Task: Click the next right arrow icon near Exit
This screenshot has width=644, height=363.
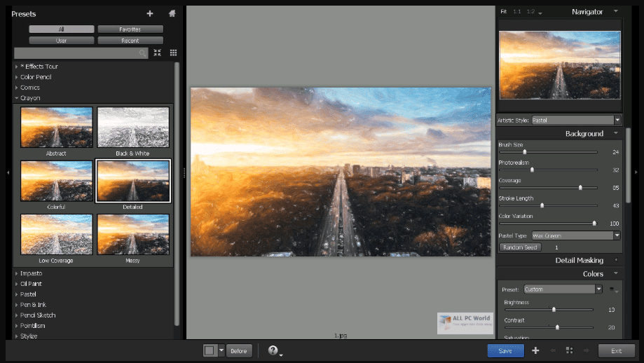Action: click(586, 350)
